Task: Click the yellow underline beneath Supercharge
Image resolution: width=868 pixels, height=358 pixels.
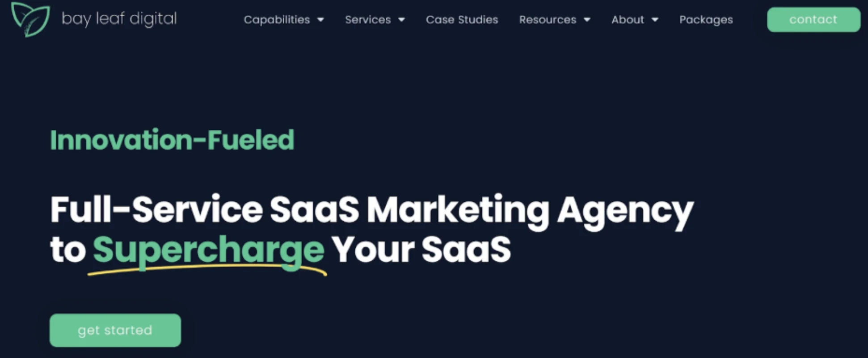Action: click(x=207, y=269)
